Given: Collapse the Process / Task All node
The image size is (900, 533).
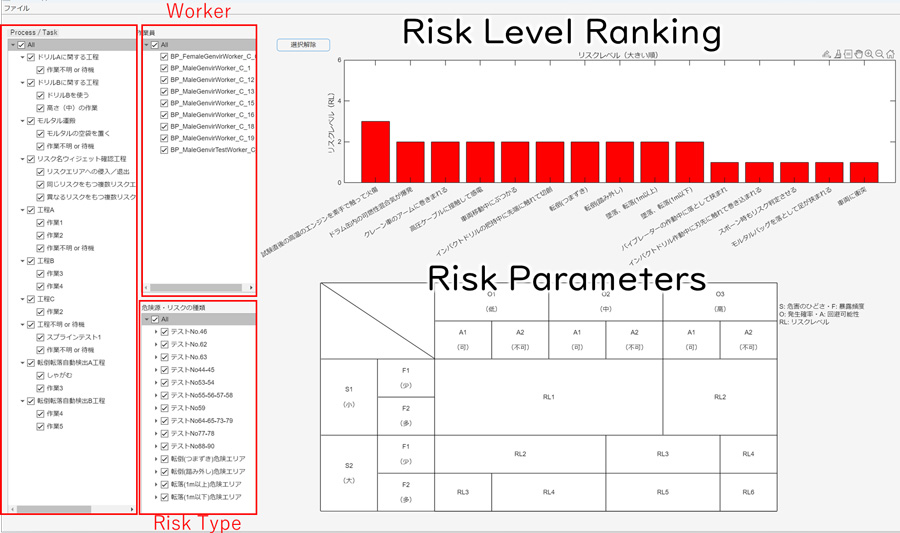Looking at the screenshot, I should click(13, 45).
